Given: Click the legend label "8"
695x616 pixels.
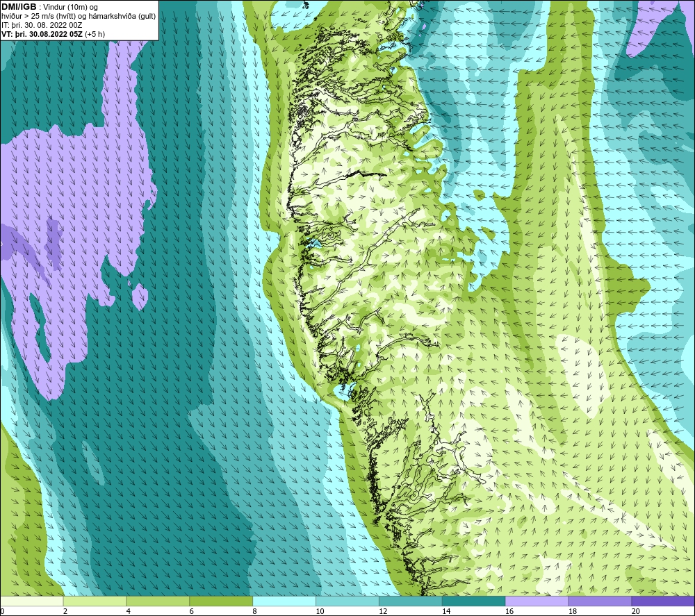Looking at the screenshot, I should pos(254,611).
